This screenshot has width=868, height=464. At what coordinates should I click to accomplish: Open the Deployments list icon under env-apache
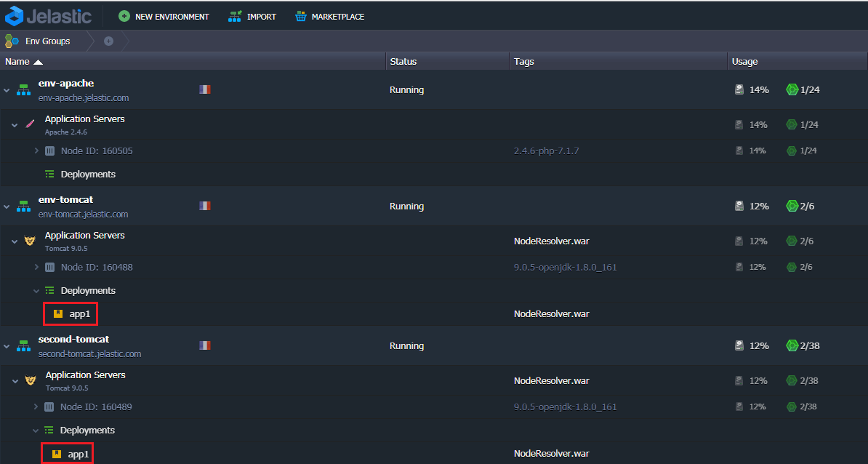click(50, 174)
